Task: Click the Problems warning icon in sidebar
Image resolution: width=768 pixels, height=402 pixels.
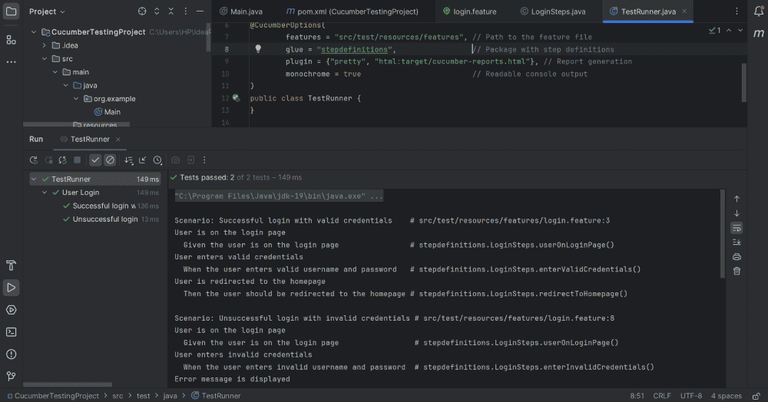Action: click(11, 354)
